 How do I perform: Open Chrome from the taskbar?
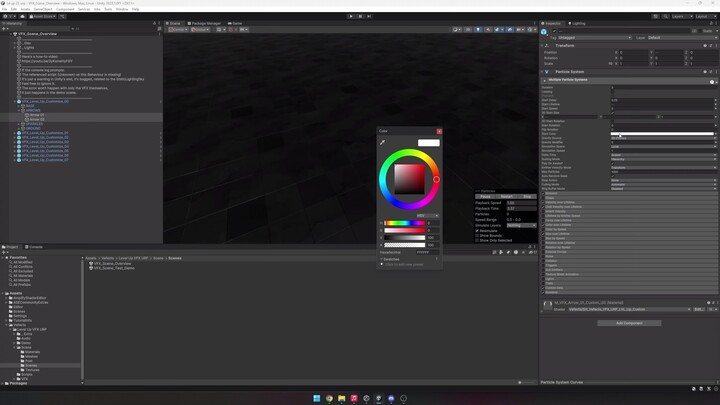click(329, 398)
